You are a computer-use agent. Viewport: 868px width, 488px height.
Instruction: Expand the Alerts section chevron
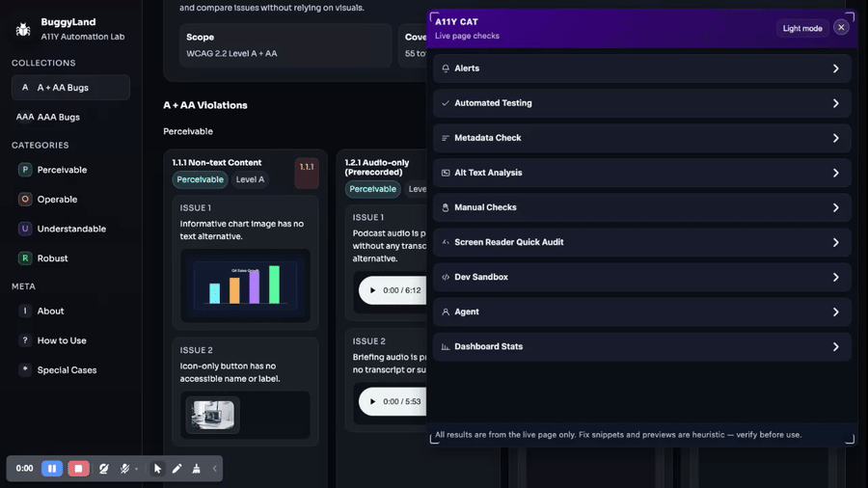[835, 68]
